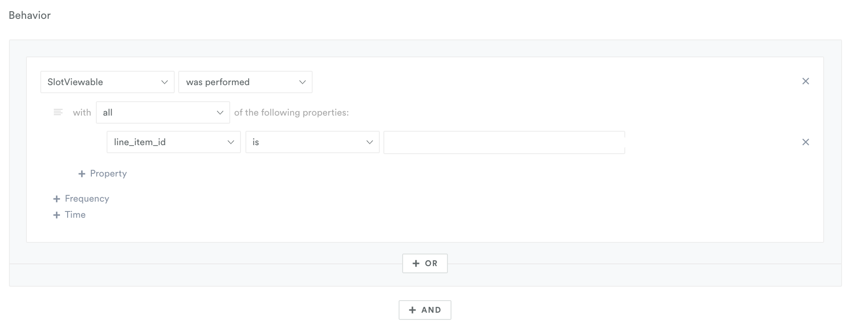Click the plus icon beside Frequency
Viewport: 868px width, 336px height.
[x=56, y=199]
